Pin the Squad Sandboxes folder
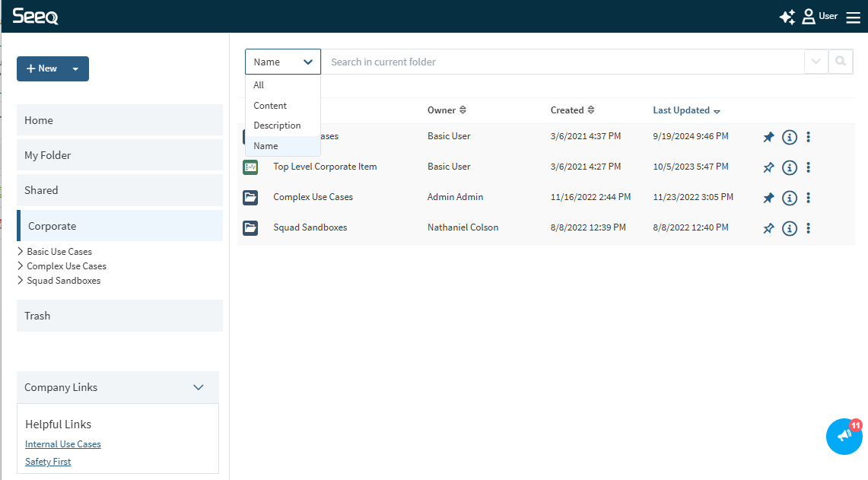Screen dimensions: 868x480 click(768, 227)
